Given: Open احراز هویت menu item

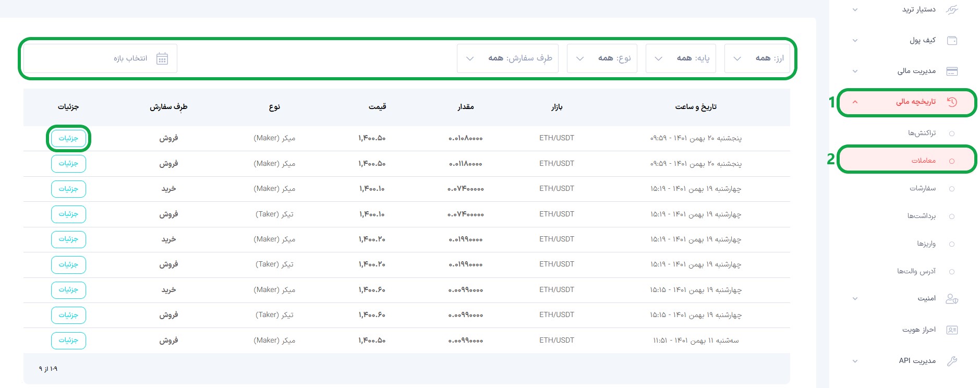Looking at the screenshot, I should 919,330.
